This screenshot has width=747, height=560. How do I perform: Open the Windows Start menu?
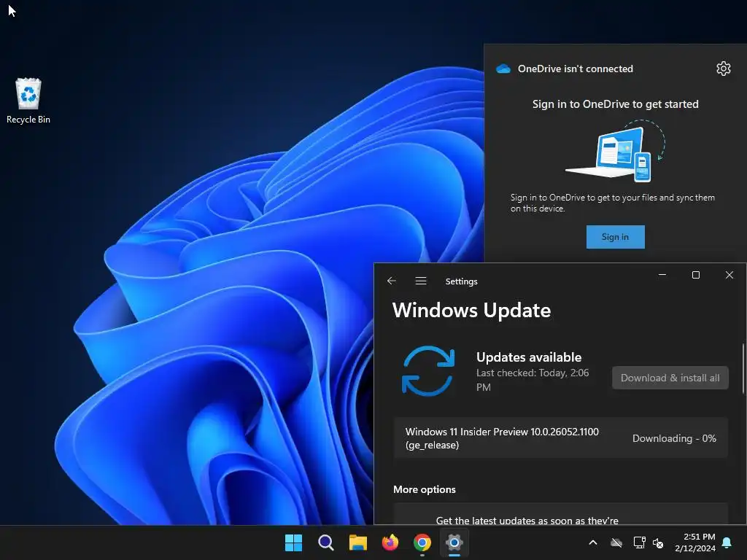293,542
